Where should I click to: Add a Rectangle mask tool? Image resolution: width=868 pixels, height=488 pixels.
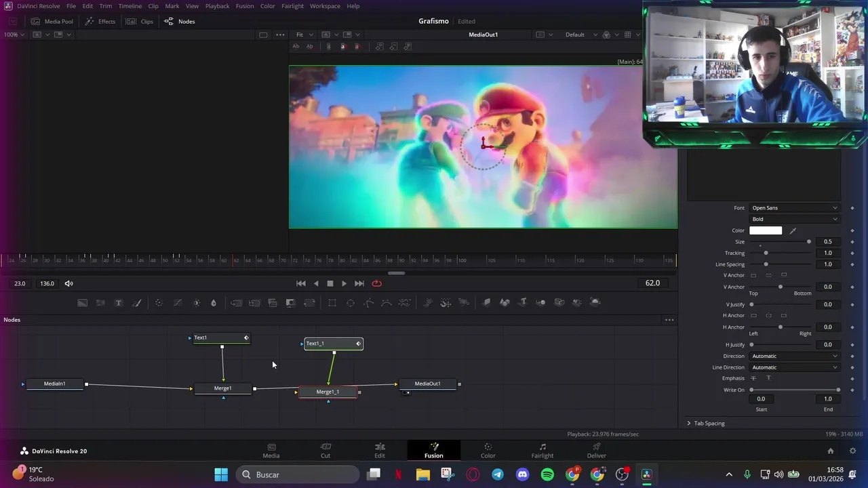(x=332, y=302)
